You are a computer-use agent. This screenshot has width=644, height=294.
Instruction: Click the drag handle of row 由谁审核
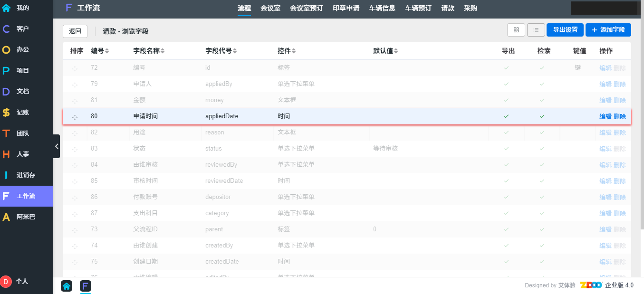pos(75,165)
